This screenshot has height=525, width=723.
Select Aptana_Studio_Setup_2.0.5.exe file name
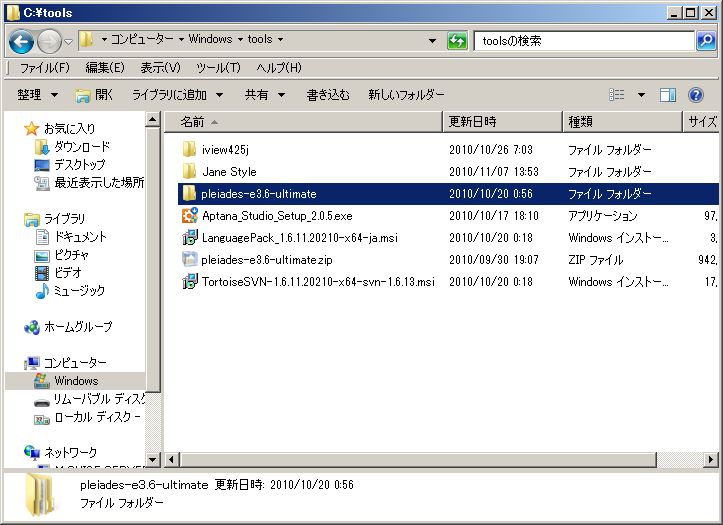coord(277,216)
